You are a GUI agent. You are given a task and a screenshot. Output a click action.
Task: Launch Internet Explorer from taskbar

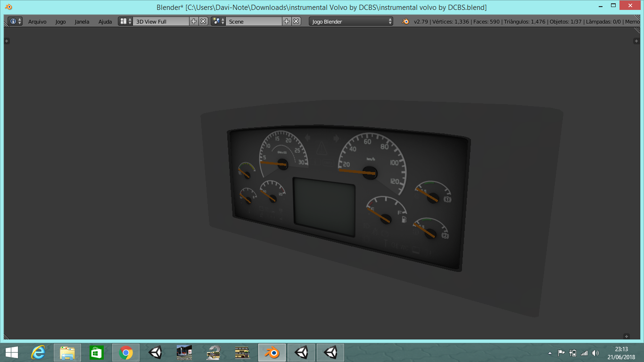pyautogui.click(x=38, y=352)
